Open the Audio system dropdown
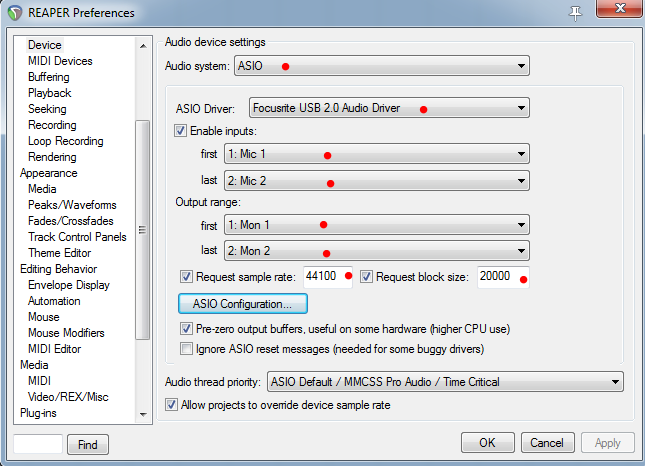Image resolution: width=645 pixels, height=466 pixels. pos(382,66)
